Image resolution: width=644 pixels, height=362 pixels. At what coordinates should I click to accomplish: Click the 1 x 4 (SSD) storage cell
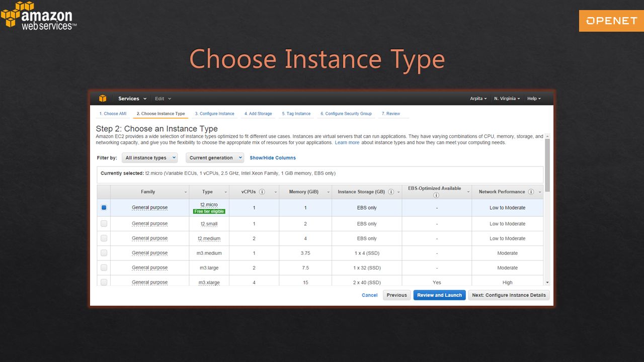[367, 253]
